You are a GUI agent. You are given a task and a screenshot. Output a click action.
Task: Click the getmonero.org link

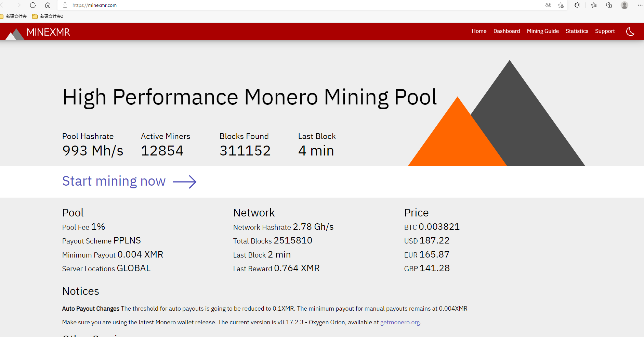tap(400, 322)
